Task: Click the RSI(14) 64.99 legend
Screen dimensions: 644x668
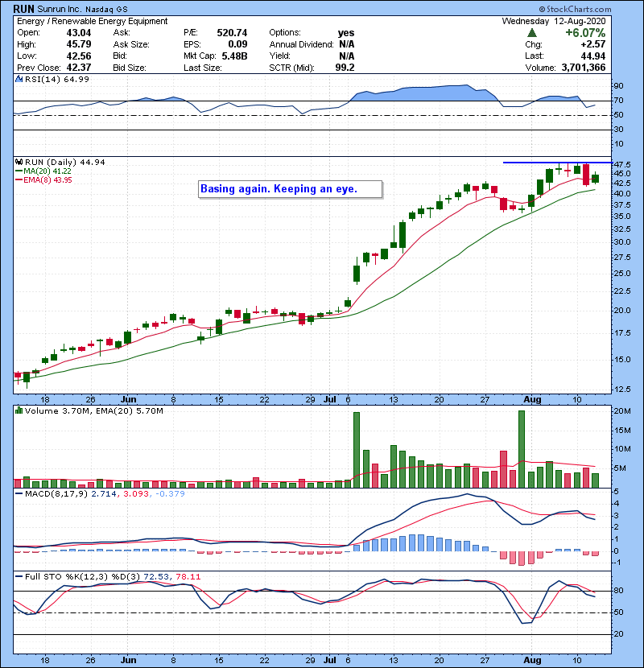Action: pyautogui.click(x=56, y=79)
